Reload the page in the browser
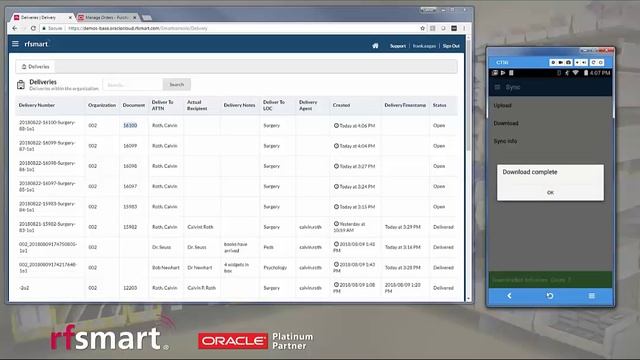 point(33,28)
